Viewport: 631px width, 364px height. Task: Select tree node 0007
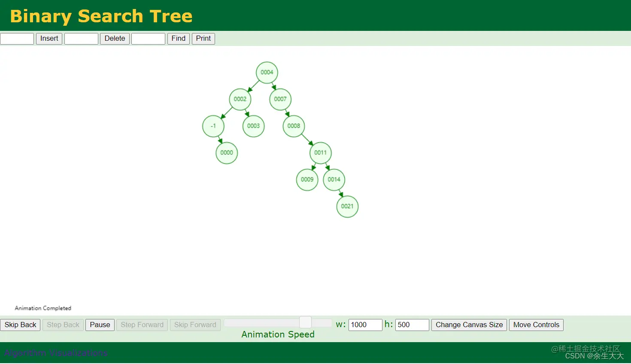pos(280,99)
